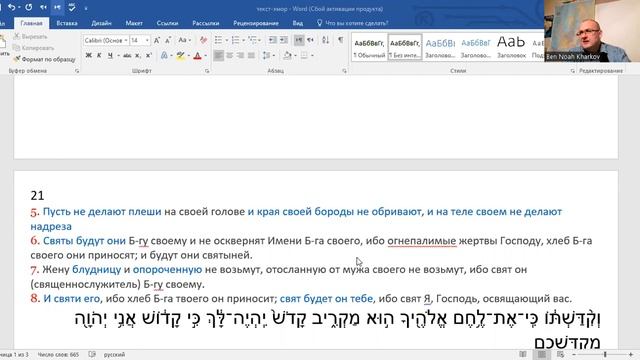This screenshot has width=640, height=360.
Task: Click the spelling check icon in quick access toolbar
Action: coord(72,7)
